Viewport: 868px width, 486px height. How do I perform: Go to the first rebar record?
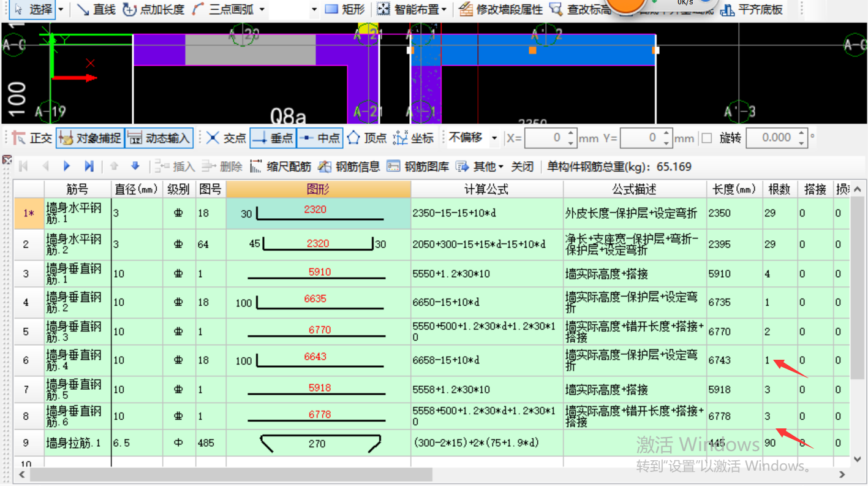[24, 166]
